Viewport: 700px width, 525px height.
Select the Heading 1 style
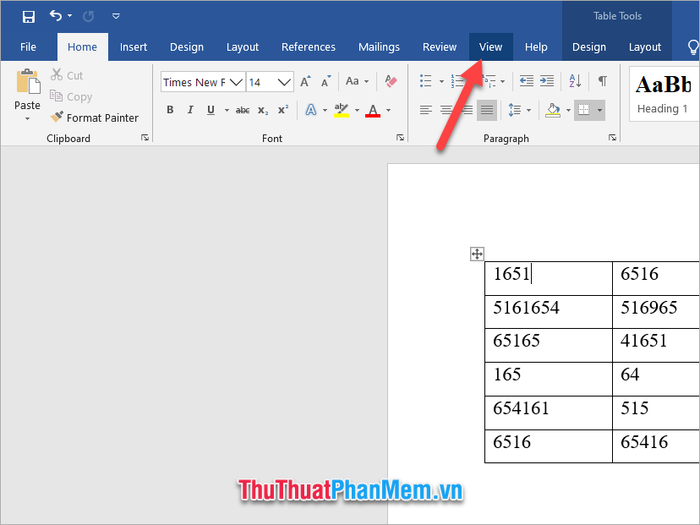[663, 93]
